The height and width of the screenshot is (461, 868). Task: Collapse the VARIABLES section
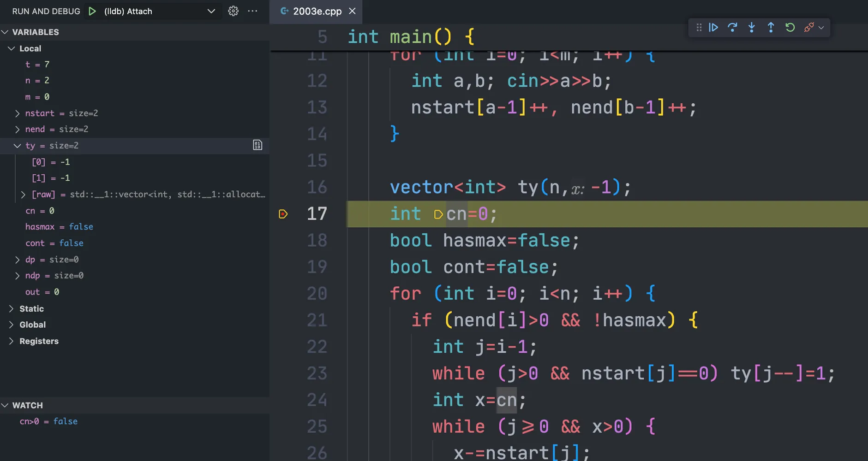click(x=5, y=32)
